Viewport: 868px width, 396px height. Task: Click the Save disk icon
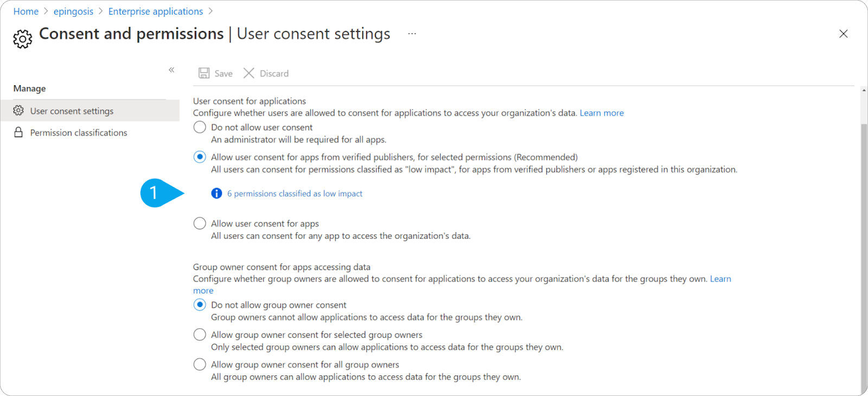coord(204,73)
